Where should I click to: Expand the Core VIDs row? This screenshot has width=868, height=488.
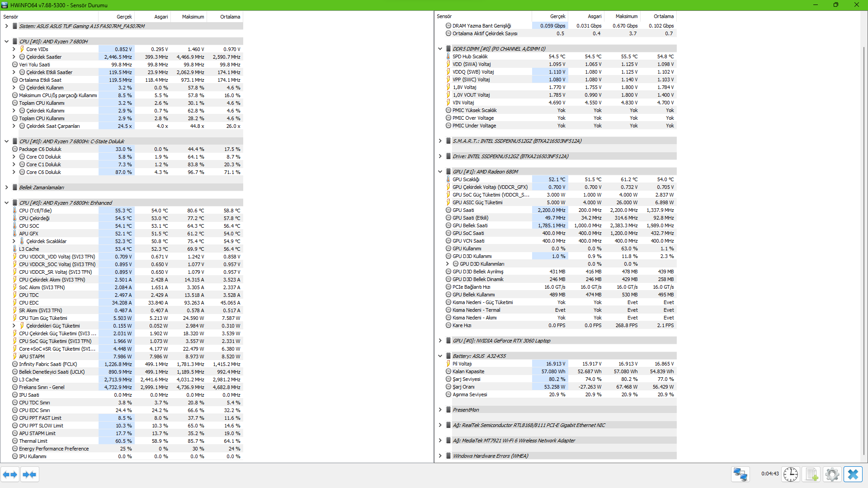tap(14, 49)
